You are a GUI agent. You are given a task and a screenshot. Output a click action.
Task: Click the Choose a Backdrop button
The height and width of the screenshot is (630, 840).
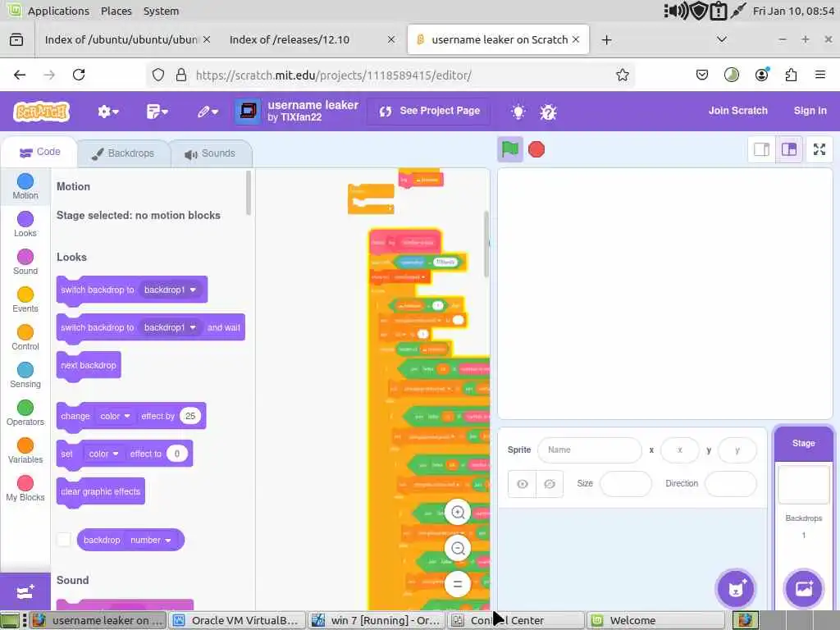pyautogui.click(x=803, y=588)
